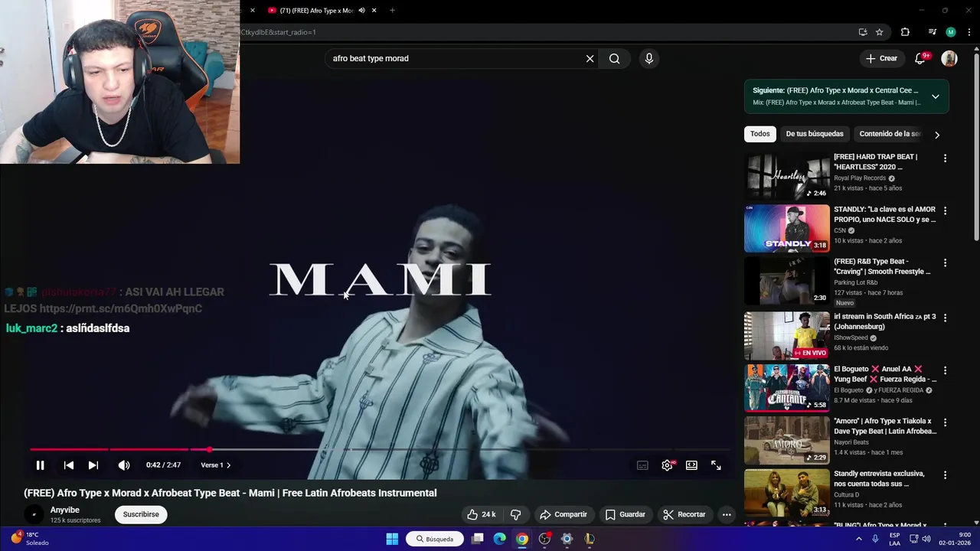The width and height of the screenshot is (980, 551).
Task: Mute the video with the speaker icon
Action: point(124,465)
